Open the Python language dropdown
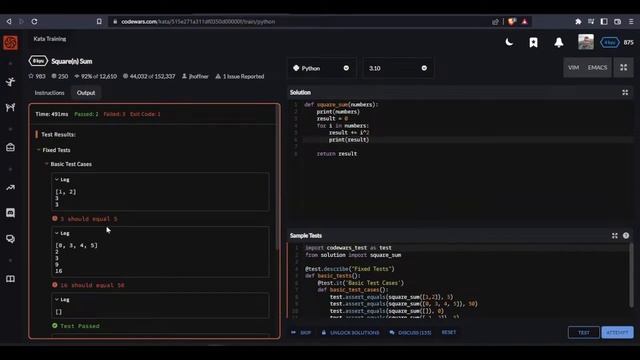 pyautogui.click(x=321, y=68)
